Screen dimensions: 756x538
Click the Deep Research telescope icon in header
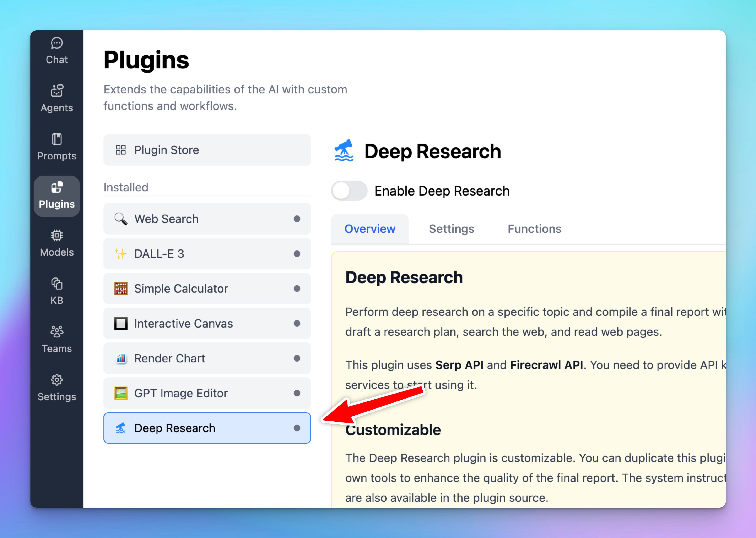[344, 151]
